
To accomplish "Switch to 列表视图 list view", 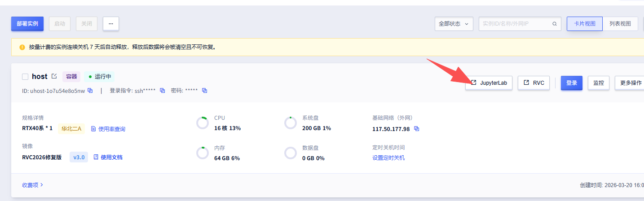I will coord(620,24).
